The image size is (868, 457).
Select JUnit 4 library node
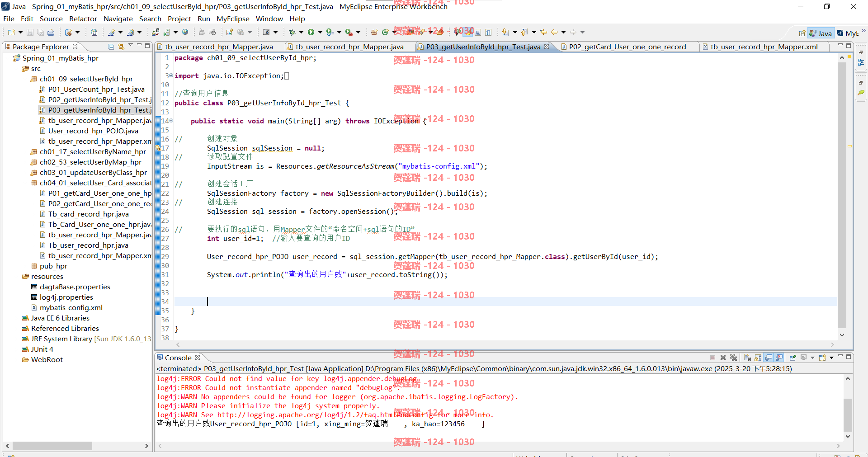coord(42,349)
